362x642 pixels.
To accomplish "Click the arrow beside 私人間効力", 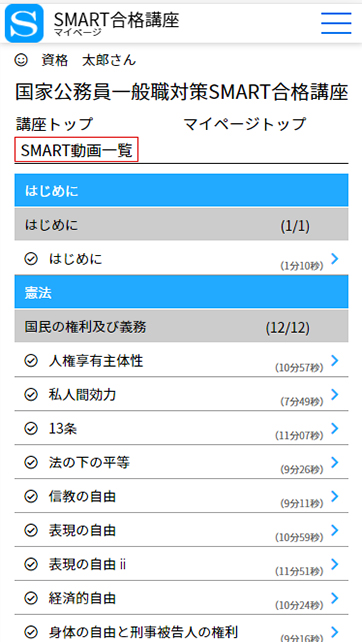I will (335, 395).
